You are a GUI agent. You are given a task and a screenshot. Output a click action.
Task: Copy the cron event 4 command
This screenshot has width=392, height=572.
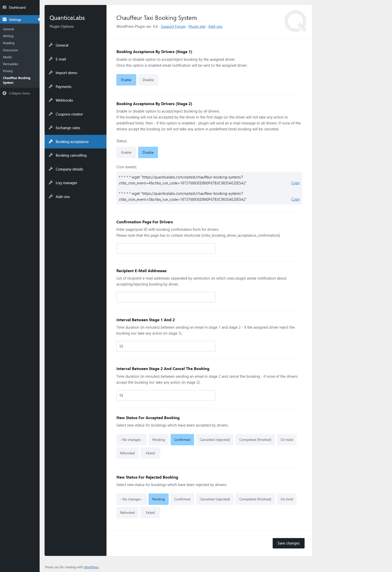pos(295,183)
